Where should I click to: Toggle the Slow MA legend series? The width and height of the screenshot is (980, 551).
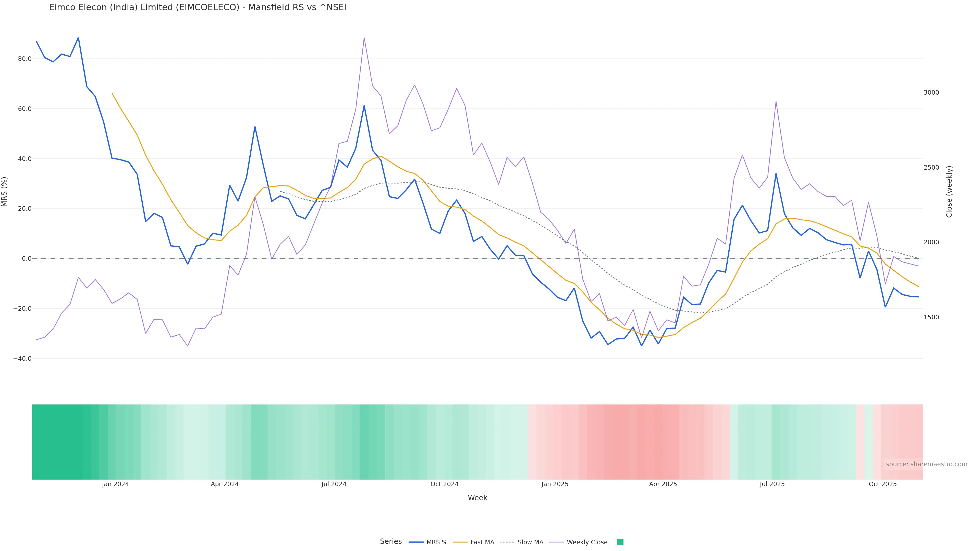click(530, 542)
